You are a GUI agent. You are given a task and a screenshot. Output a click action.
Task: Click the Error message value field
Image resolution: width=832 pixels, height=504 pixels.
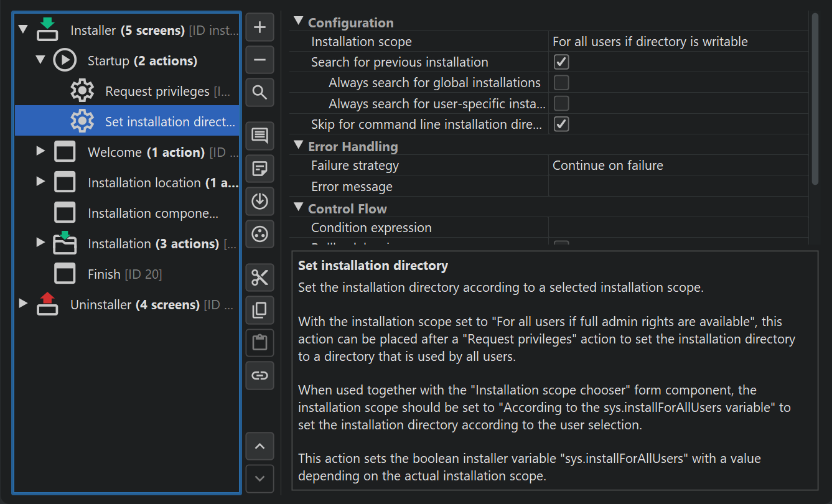tap(677, 187)
